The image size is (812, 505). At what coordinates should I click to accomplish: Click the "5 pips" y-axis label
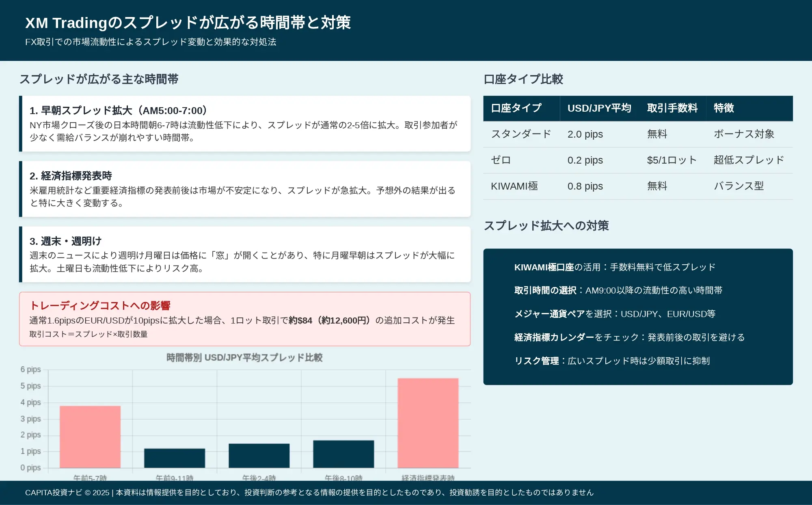31,386
